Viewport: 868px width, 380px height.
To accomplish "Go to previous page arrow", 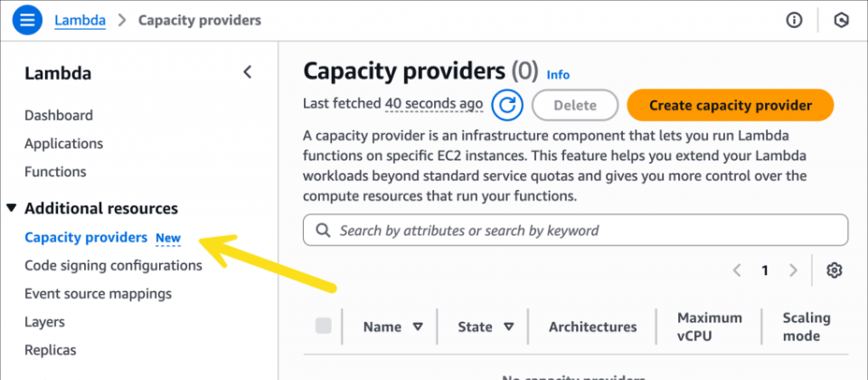I will coord(737,270).
